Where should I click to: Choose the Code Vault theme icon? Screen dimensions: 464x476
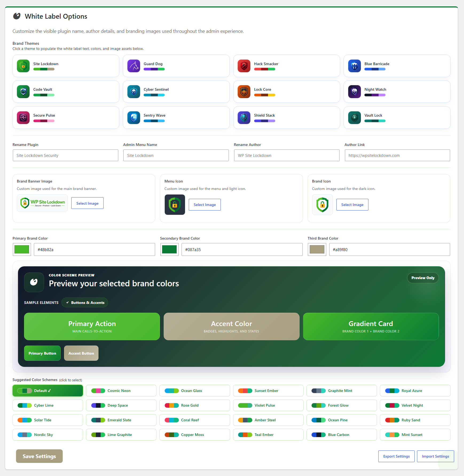23,92
